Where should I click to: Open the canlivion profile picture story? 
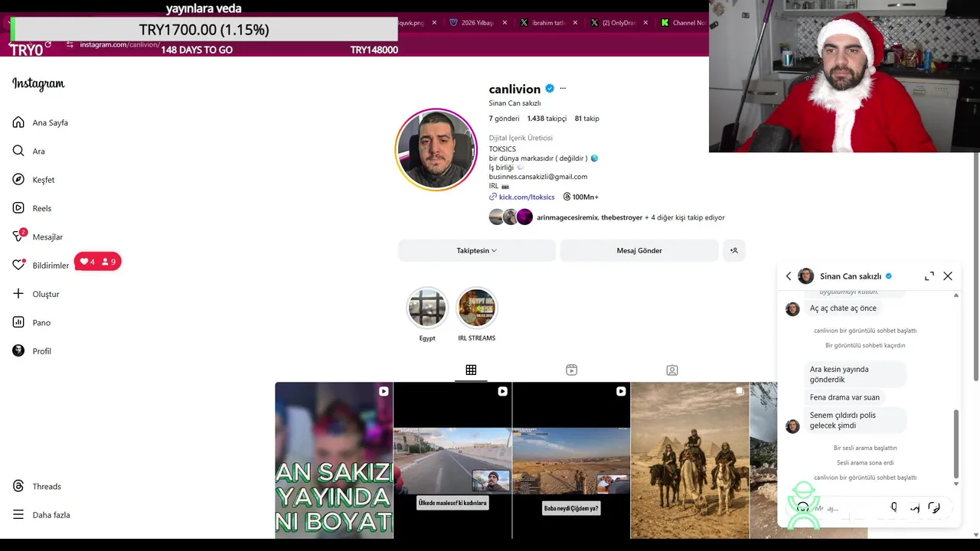click(x=436, y=149)
